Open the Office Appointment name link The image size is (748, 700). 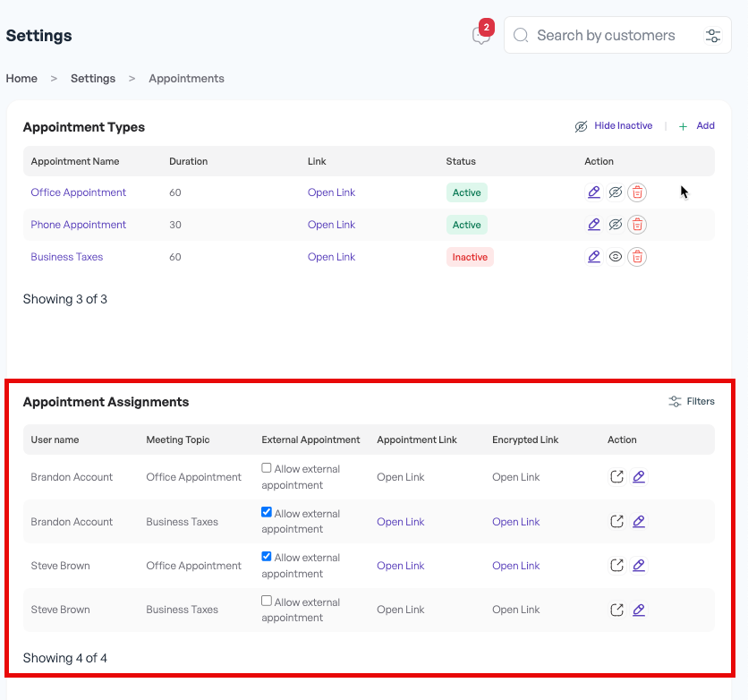pos(78,192)
